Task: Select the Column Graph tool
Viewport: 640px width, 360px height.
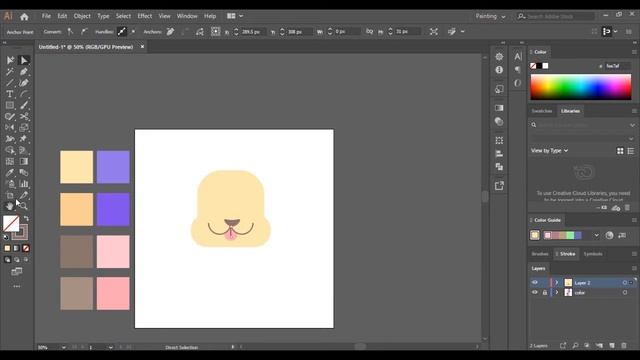Action: coord(24,184)
